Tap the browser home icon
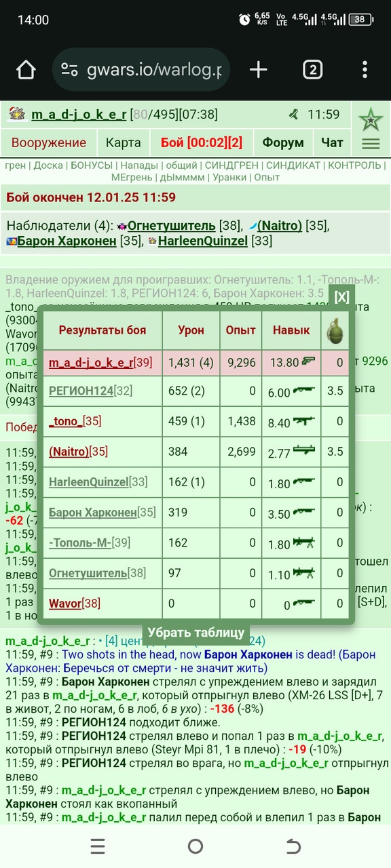Image resolution: width=391 pixels, height=868 pixels. (26, 69)
